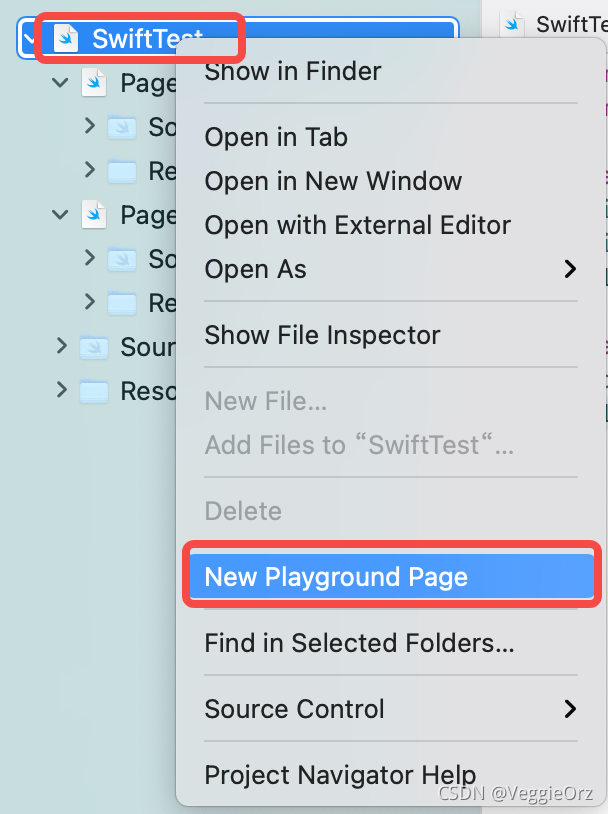Click the So folder icon under the first Page
The image size is (608, 814).
(x=122, y=127)
